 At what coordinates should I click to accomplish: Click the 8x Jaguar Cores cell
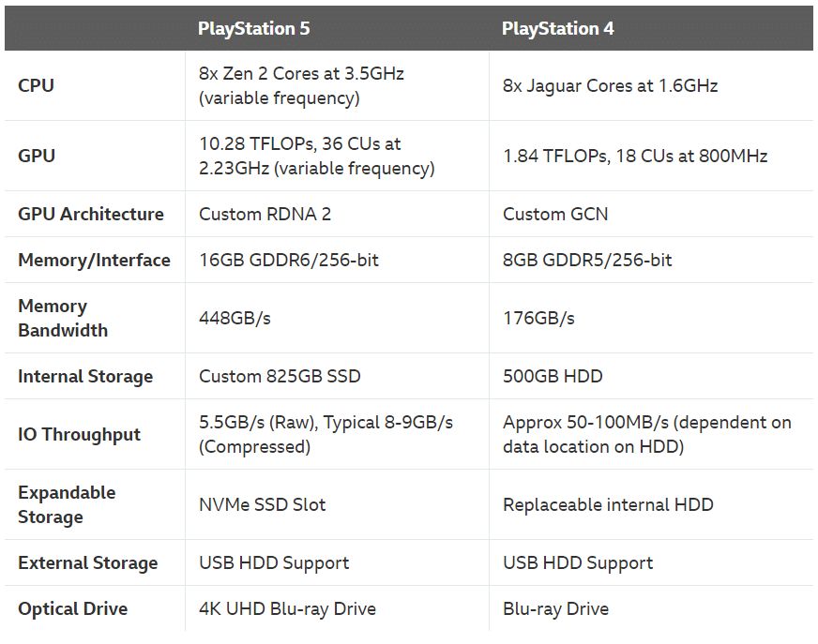coord(610,85)
